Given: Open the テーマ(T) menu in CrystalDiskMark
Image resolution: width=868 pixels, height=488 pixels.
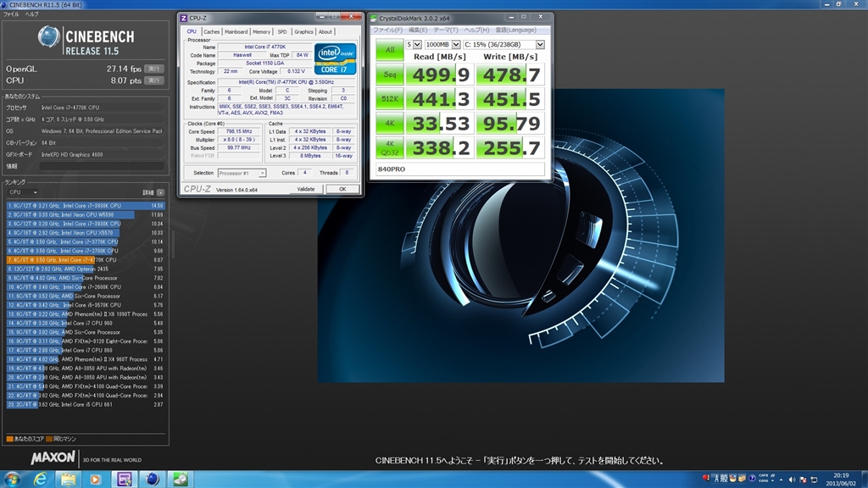Looking at the screenshot, I should tap(446, 30).
